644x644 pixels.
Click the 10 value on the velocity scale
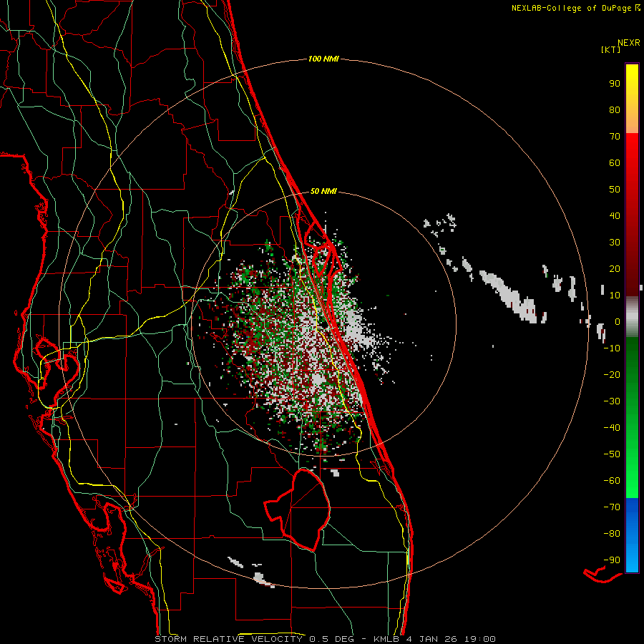coord(615,296)
